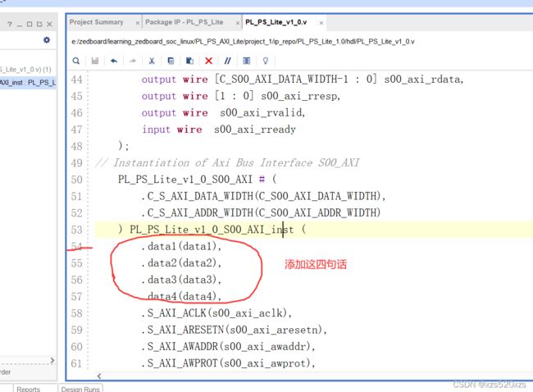
Task: Redo the last undone edit
Action: (x=133, y=61)
